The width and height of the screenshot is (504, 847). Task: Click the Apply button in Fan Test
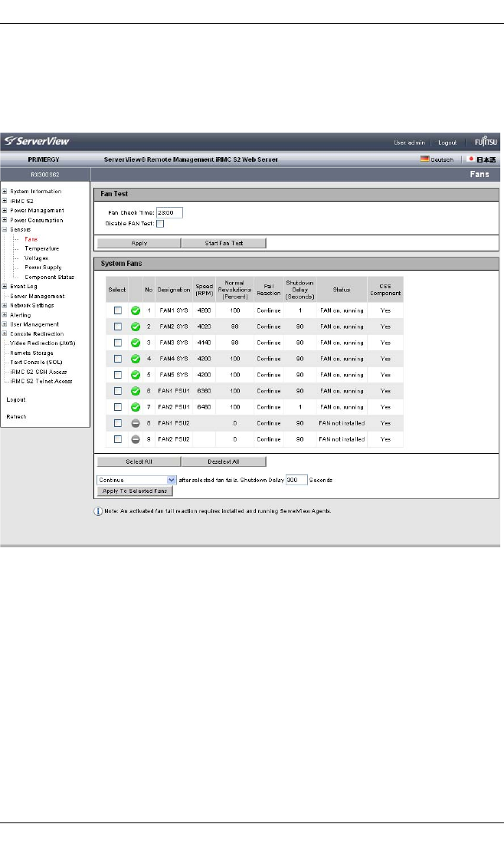(139, 243)
